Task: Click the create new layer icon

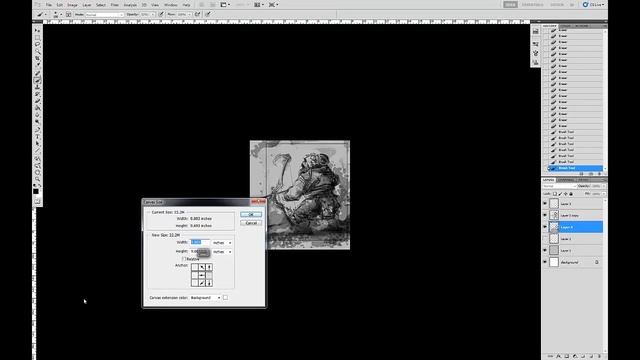Action: pyautogui.click(x=591, y=356)
